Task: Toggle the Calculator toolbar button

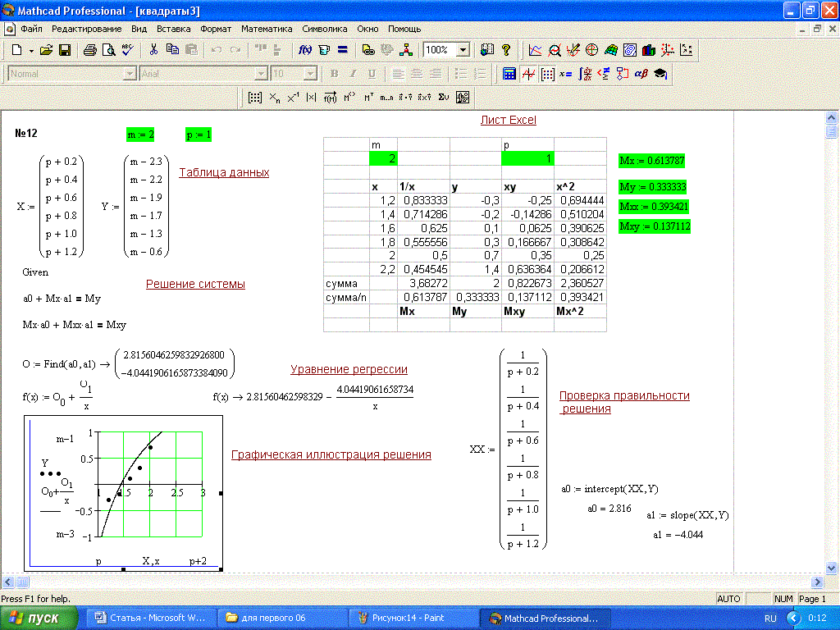Action: tap(509, 74)
